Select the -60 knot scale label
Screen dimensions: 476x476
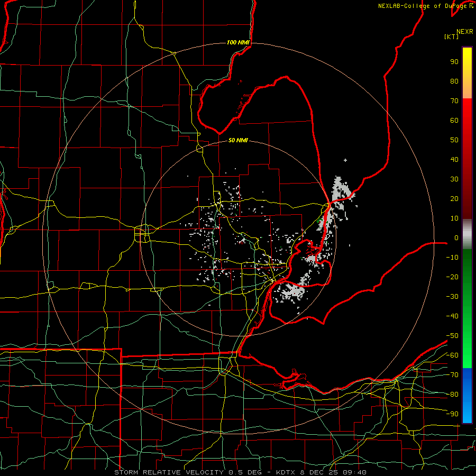click(x=452, y=355)
